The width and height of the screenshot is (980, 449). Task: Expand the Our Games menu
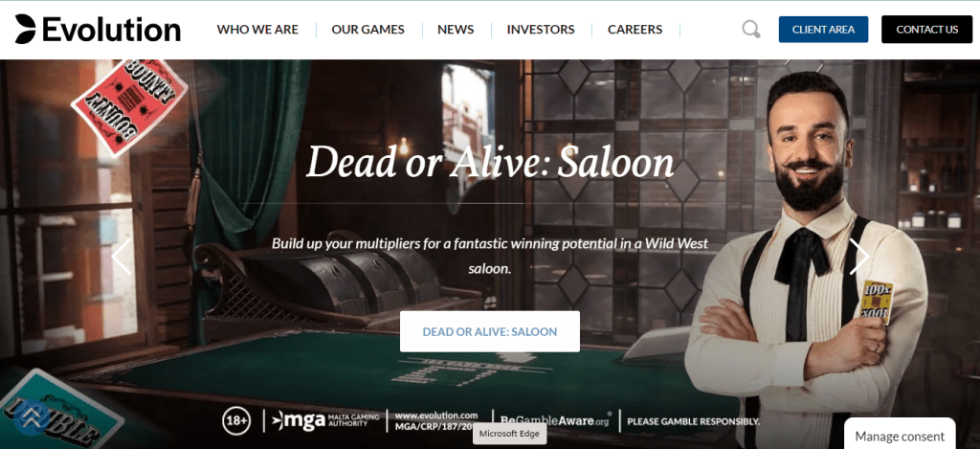368,30
